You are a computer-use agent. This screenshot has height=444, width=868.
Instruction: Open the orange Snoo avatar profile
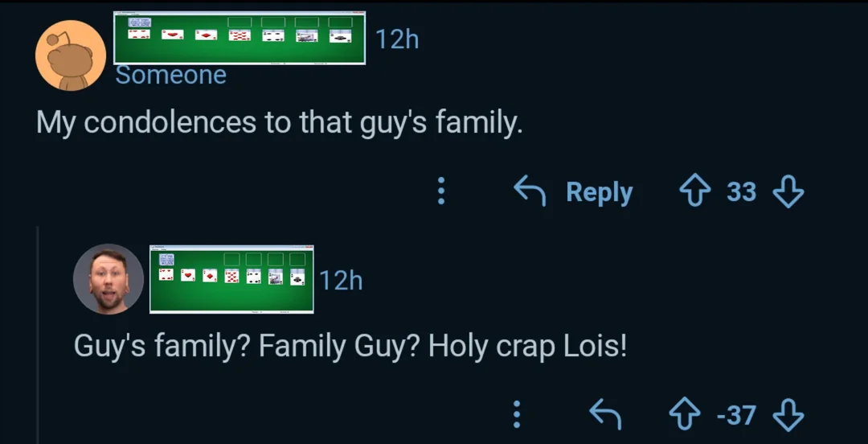tap(71, 55)
